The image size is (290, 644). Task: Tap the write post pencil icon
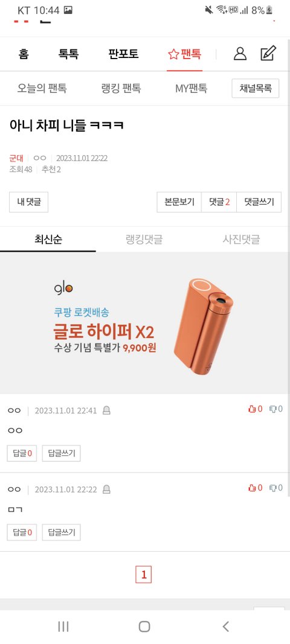(x=268, y=53)
